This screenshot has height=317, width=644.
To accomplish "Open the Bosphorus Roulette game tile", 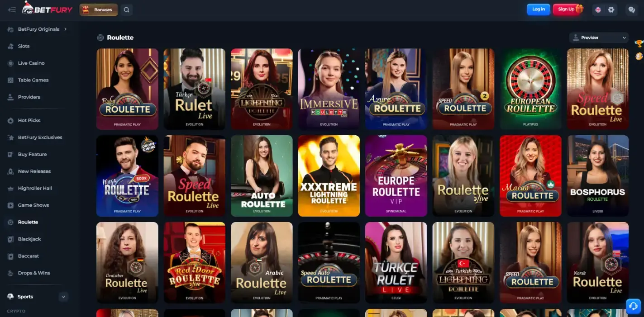I will (x=598, y=176).
